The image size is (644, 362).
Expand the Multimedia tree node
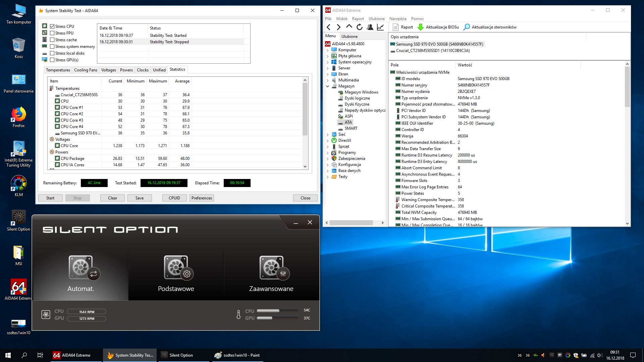pos(328,80)
